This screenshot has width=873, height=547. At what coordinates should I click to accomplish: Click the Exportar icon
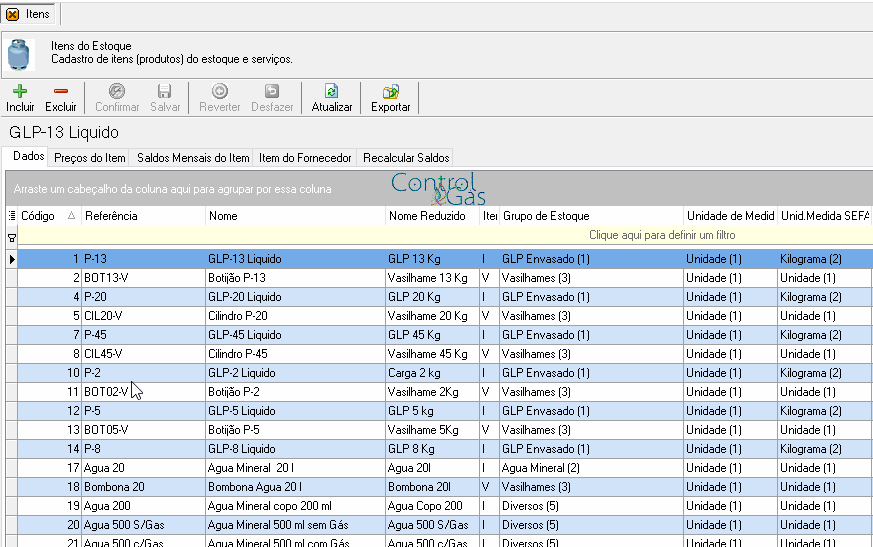390,91
